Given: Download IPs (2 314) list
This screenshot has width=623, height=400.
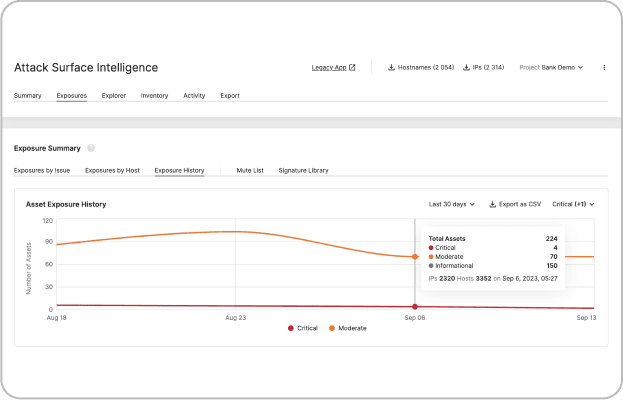Looking at the screenshot, I should click(x=485, y=68).
